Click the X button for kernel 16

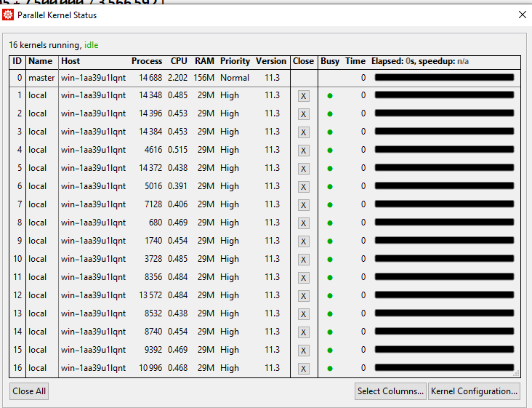(303, 369)
